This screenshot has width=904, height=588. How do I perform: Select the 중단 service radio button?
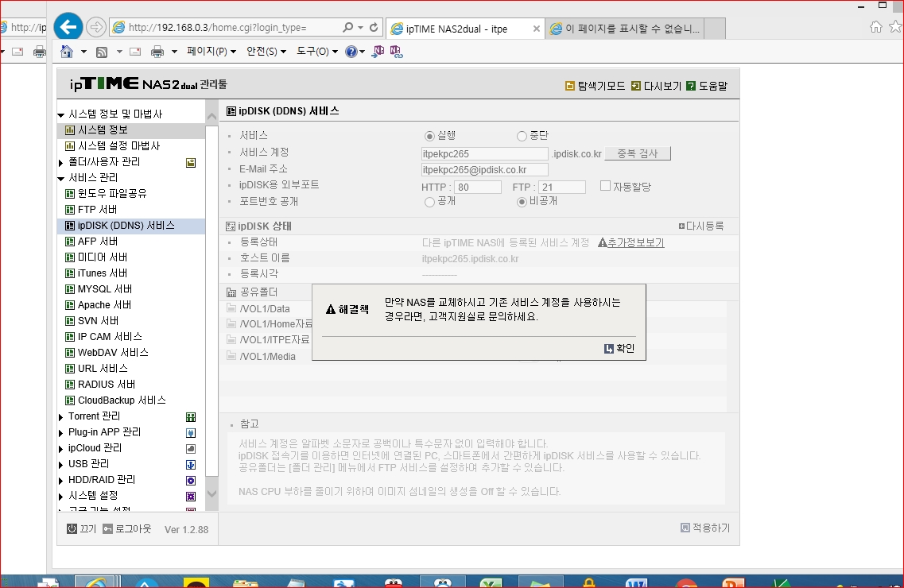pos(522,137)
